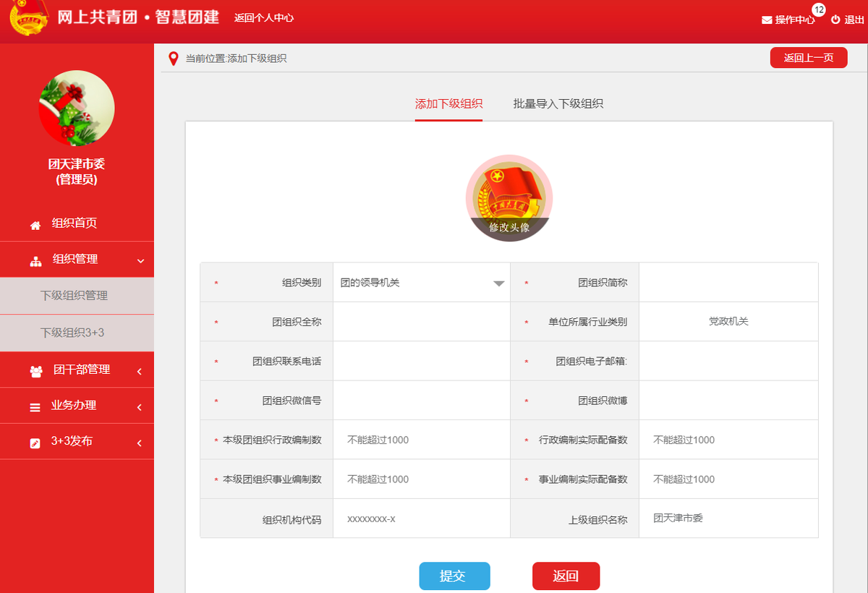The image size is (868, 593).
Task: Expand the 业务办理 submenu chevron
Action: pyautogui.click(x=139, y=408)
